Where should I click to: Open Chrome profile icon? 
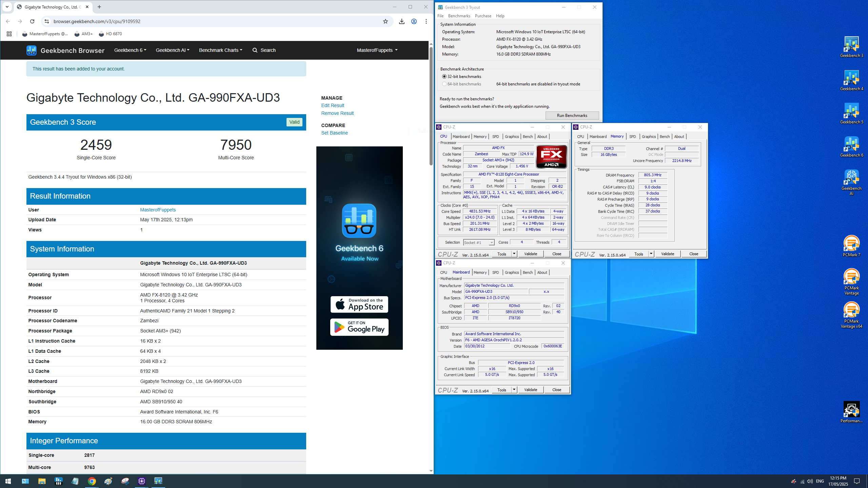[x=414, y=21]
